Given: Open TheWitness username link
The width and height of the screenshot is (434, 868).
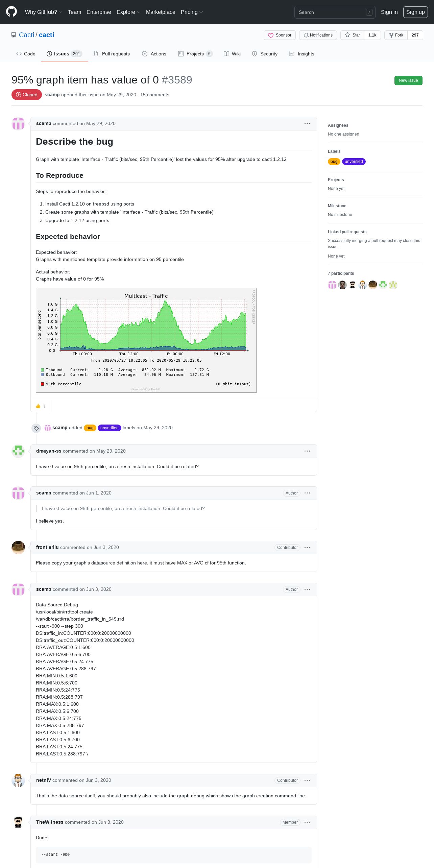Looking at the screenshot, I should 50,822.
